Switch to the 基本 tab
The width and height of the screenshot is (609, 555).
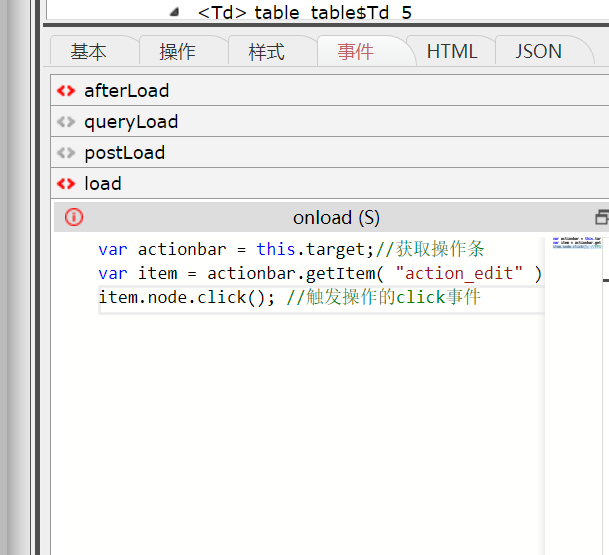[x=89, y=52]
